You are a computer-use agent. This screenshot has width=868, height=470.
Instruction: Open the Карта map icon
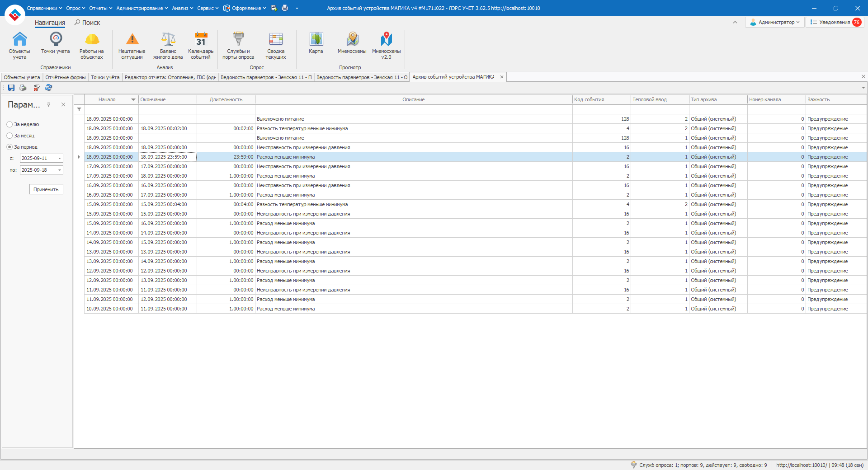[x=316, y=43]
